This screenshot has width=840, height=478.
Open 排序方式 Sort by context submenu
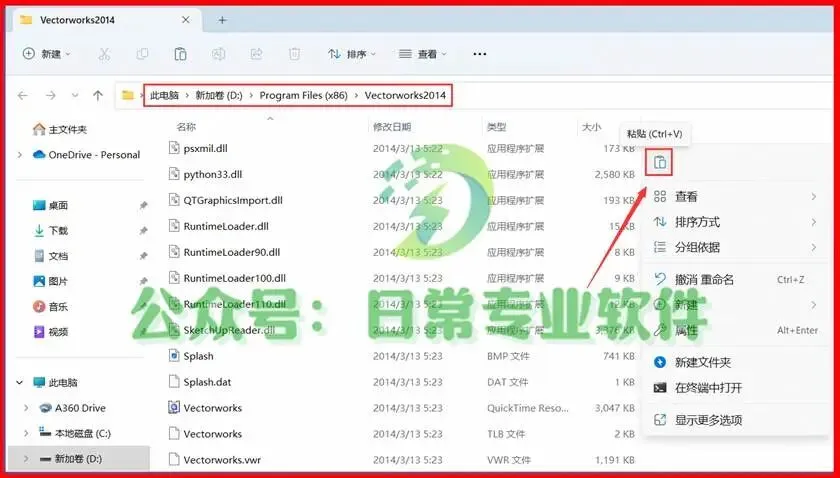click(x=736, y=222)
